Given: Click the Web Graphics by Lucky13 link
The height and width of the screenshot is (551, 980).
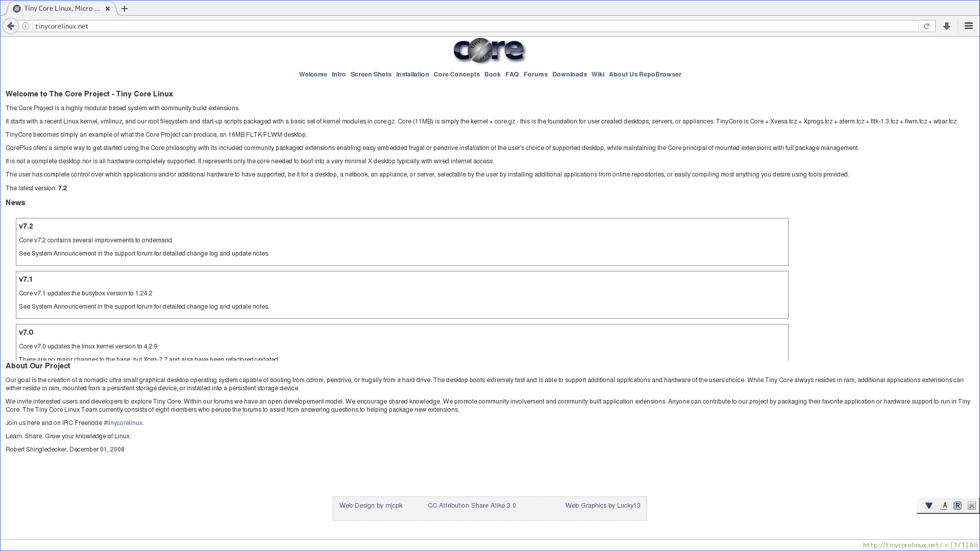Looking at the screenshot, I should 602,506.
